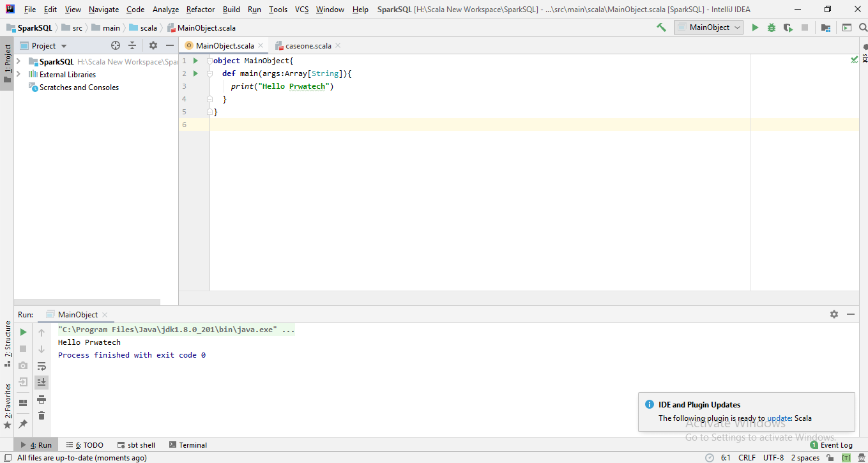Clear the console with the trash icon
The height and width of the screenshot is (463, 868).
coord(42,416)
